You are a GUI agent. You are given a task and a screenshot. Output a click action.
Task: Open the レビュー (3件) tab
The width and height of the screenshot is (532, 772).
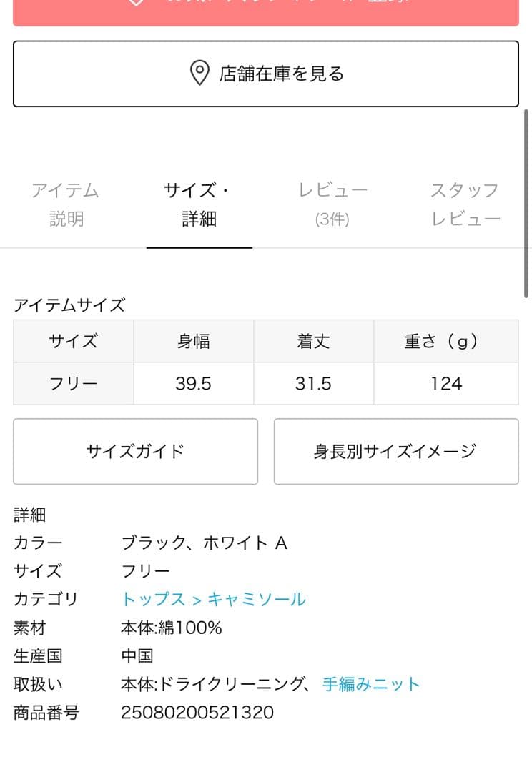[x=332, y=204]
